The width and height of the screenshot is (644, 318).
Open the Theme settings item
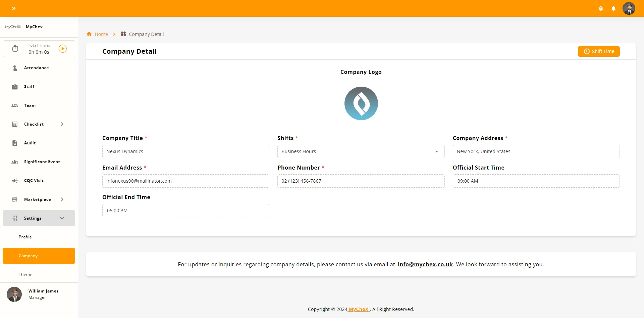(x=25, y=275)
